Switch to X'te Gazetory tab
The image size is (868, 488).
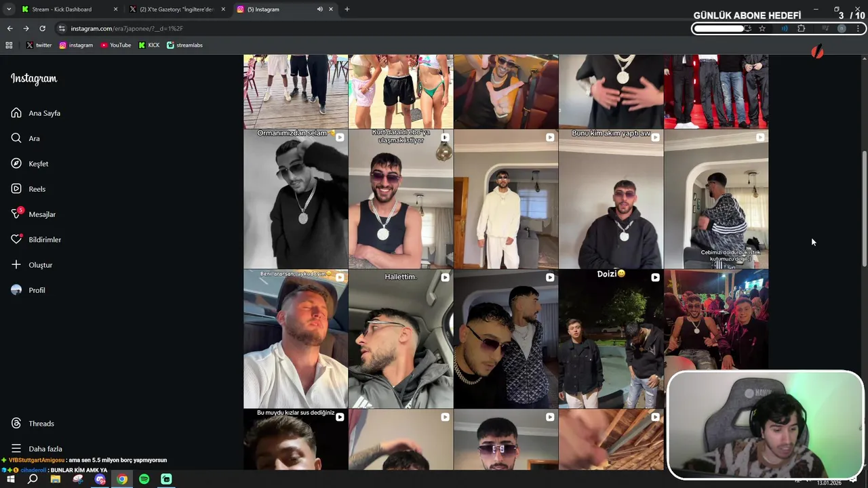[176, 9]
